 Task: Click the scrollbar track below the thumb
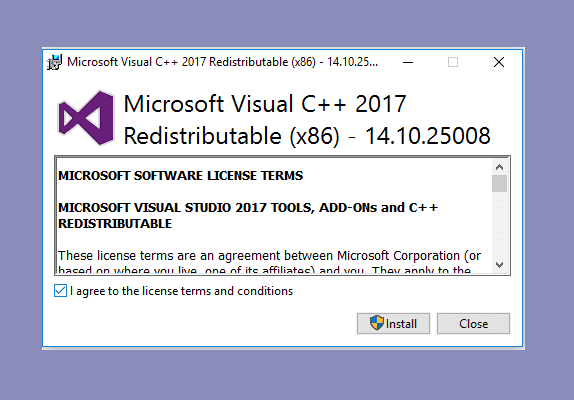click(x=499, y=224)
